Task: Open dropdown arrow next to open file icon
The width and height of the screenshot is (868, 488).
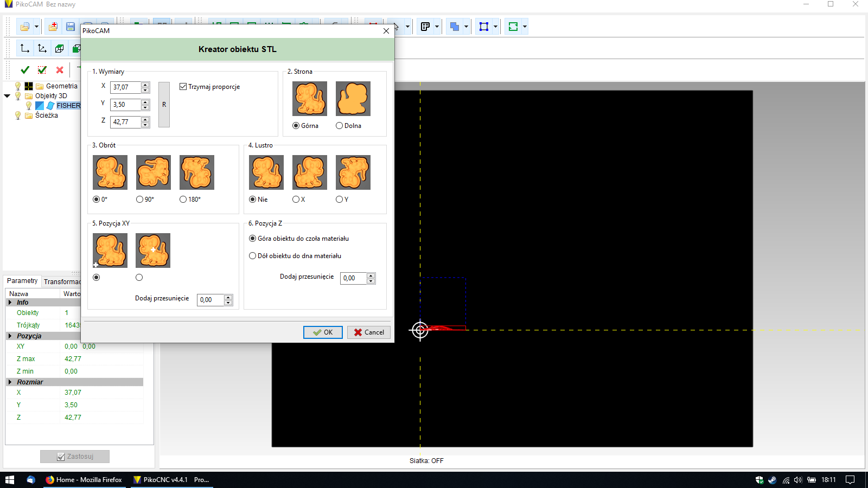Action: pyautogui.click(x=36, y=27)
